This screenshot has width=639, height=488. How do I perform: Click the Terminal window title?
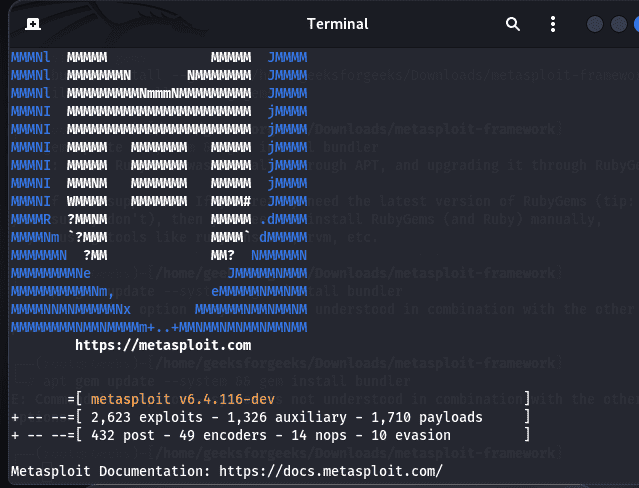tap(337, 24)
